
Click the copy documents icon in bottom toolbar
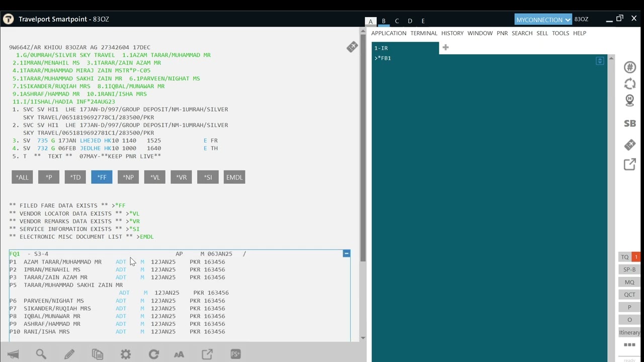(98, 354)
